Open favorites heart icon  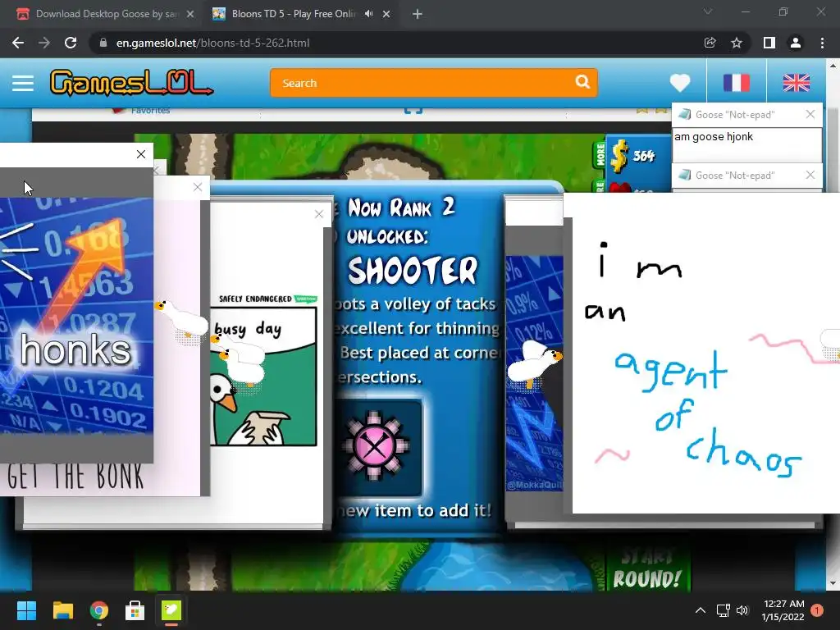(680, 83)
